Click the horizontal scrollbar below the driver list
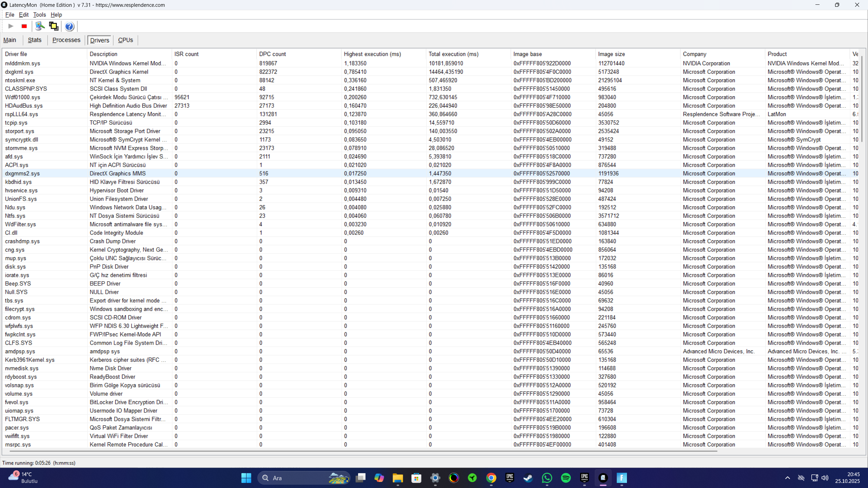This screenshot has height=488, width=868. [363, 451]
